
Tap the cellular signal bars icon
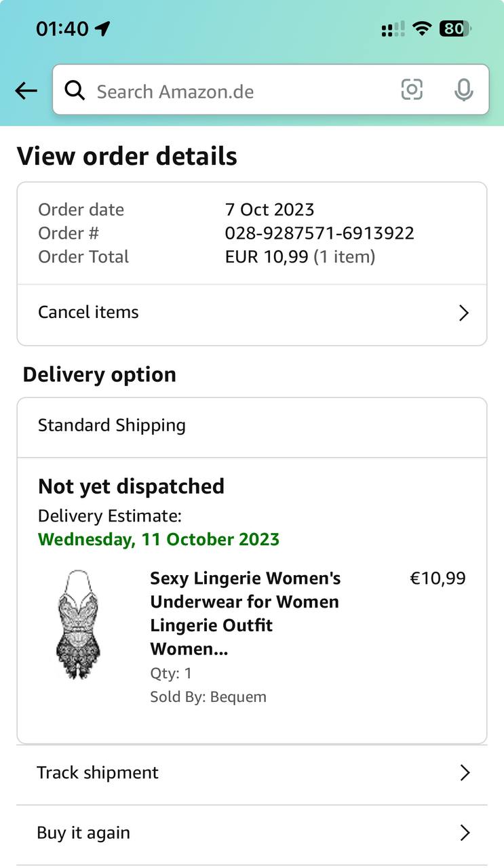[x=393, y=28]
